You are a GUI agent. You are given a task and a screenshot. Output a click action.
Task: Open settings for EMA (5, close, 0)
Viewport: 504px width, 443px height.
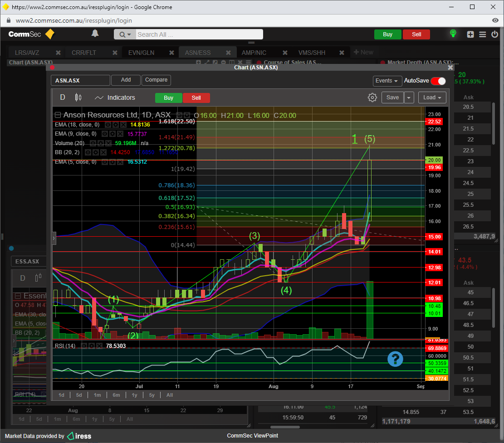[113, 162]
